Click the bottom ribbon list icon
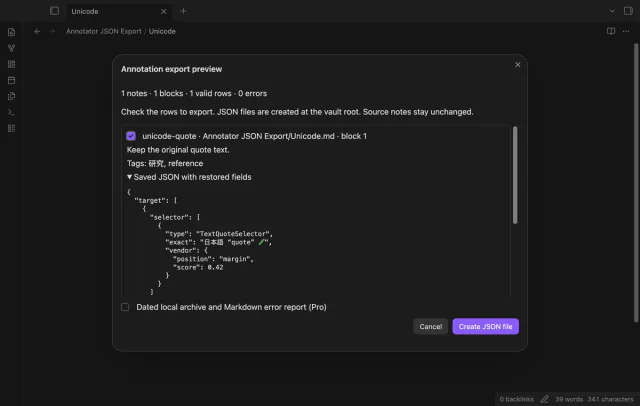This screenshot has height=406, width=640. pyautogui.click(x=11, y=129)
